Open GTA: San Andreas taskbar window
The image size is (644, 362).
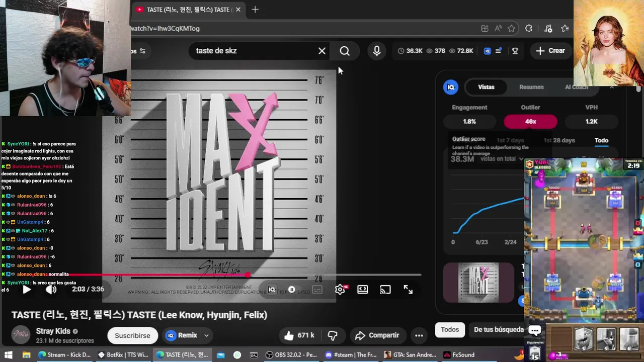click(410, 355)
